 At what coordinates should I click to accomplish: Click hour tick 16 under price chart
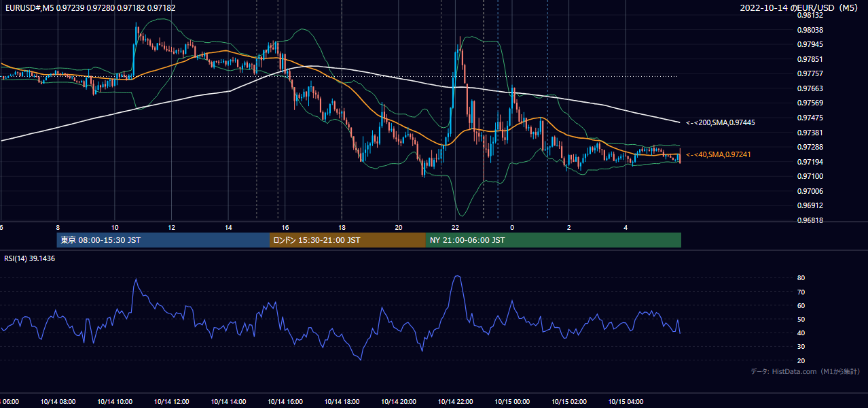click(x=285, y=227)
